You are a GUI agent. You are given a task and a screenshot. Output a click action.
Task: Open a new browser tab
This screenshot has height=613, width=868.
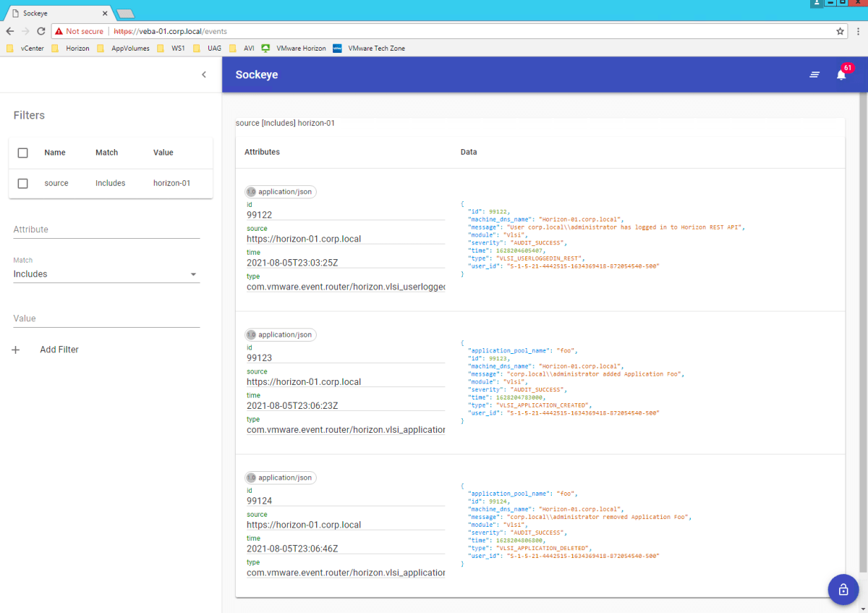point(125,14)
